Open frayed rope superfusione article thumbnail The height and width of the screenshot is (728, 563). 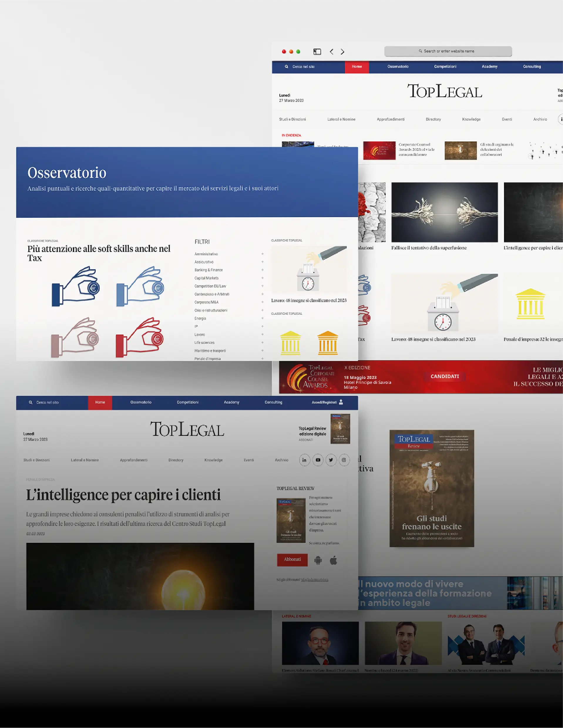445,212
